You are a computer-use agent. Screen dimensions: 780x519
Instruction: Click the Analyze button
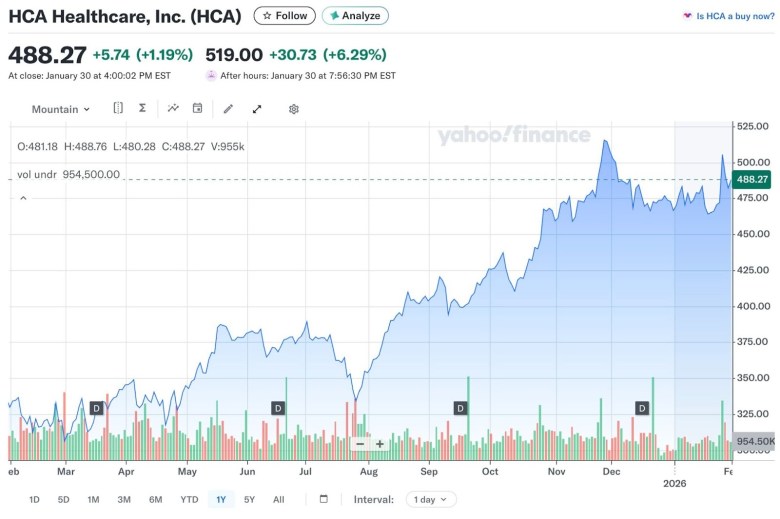click(355, 16)
